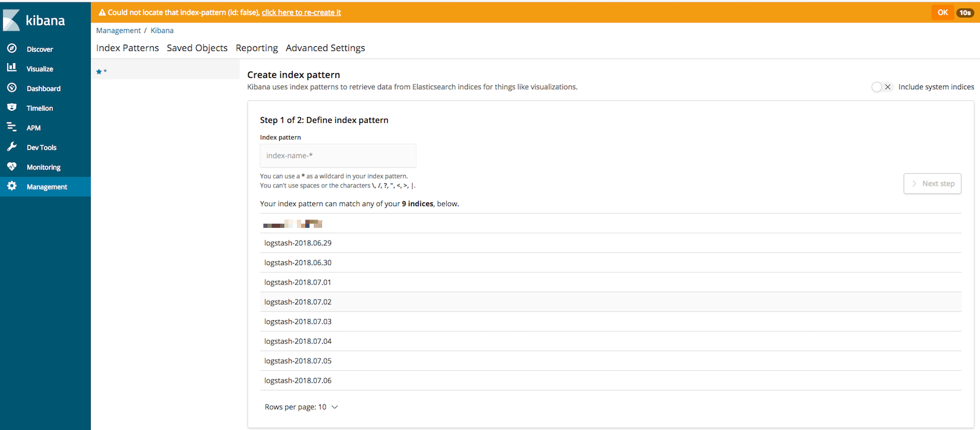Image resolution: width=980 pixels, height=430 pixels.
Task: Click the Next step button
Action: pos(932,184)
